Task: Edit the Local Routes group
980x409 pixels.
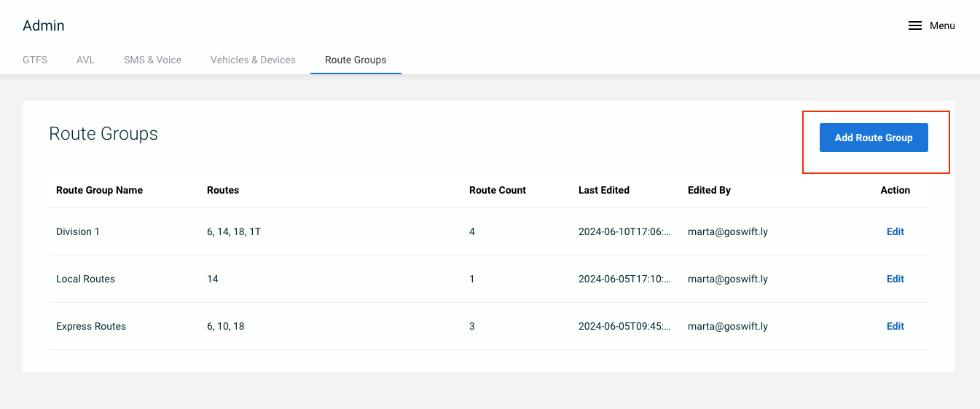Action: pos(895,279)
